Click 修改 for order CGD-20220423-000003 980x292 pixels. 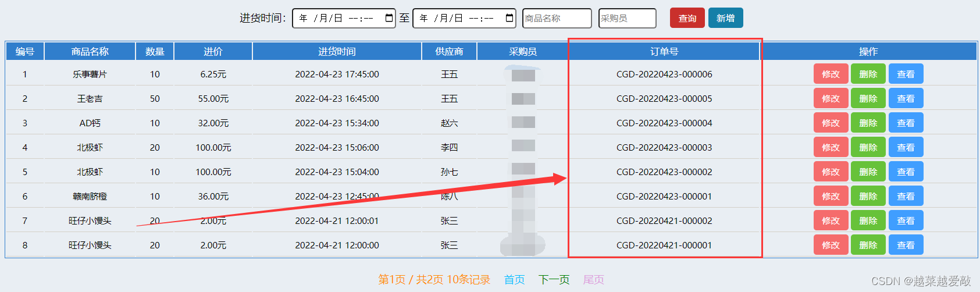coord(831,147)
